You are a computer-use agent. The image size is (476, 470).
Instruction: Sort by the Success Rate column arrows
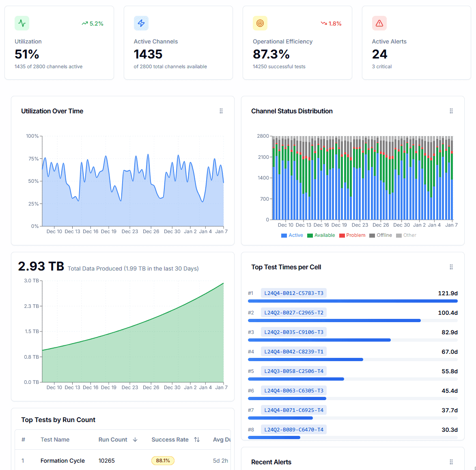(197, 440)
